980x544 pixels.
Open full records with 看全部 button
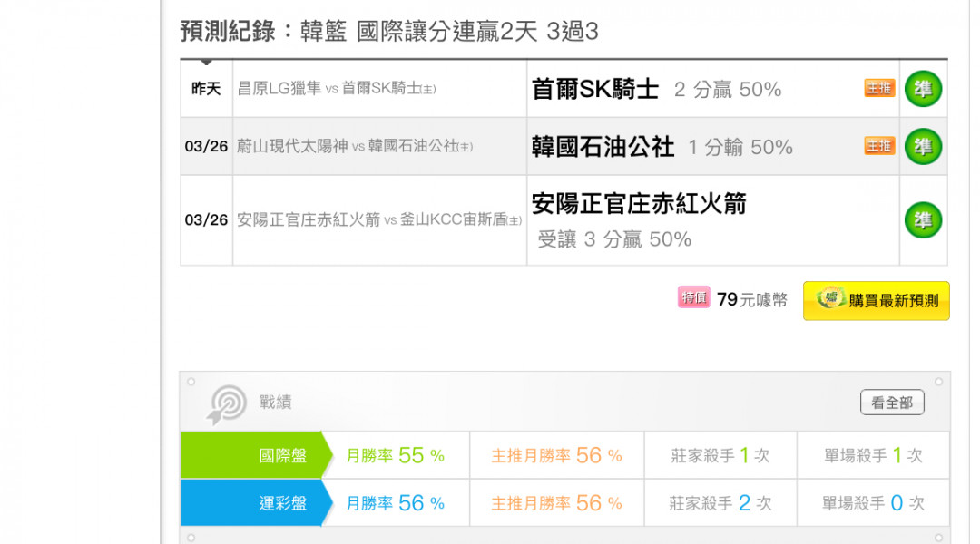click(892, 403)
